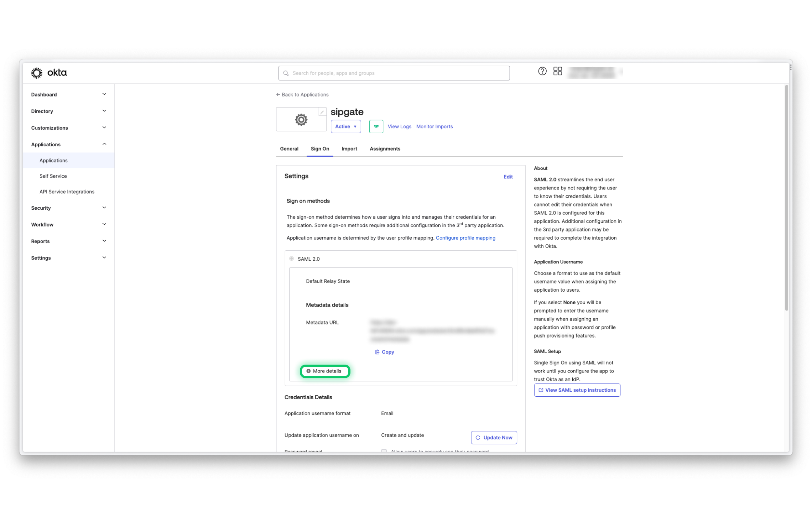Click the View Logs link
Screen dimensions: 812x527
coord(399,126)
